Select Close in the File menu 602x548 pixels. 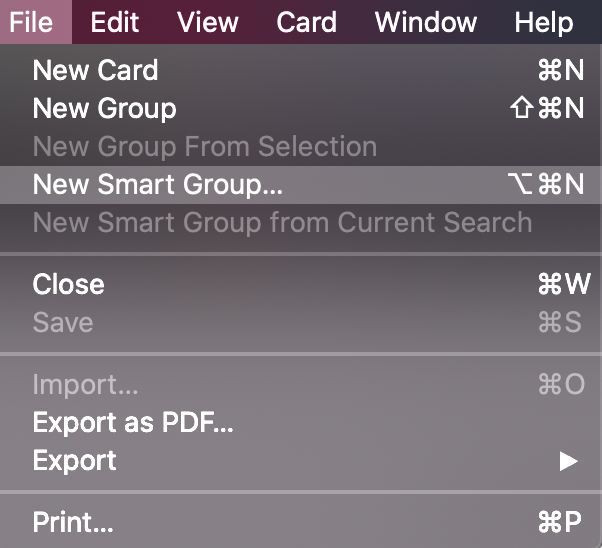coord(69,284)
